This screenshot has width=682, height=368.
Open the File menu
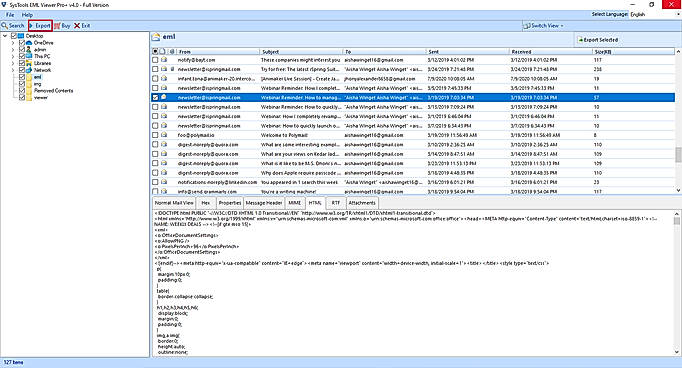coord(10,14)
